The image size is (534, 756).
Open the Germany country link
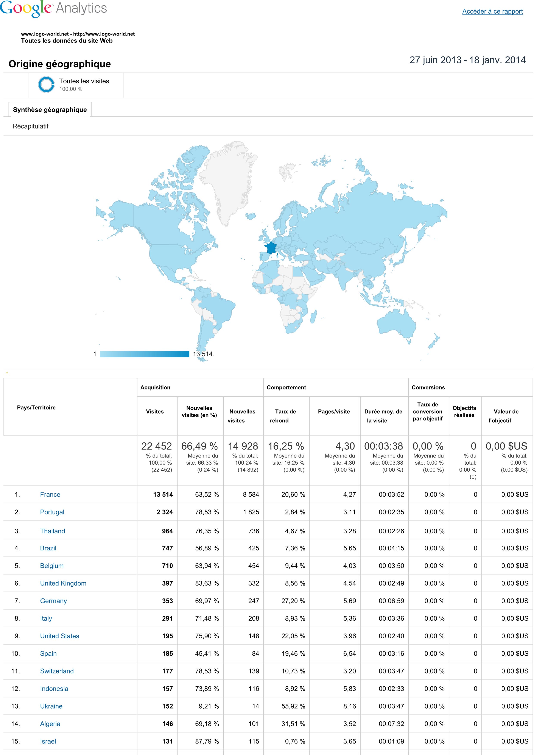(x=53, y=601)
